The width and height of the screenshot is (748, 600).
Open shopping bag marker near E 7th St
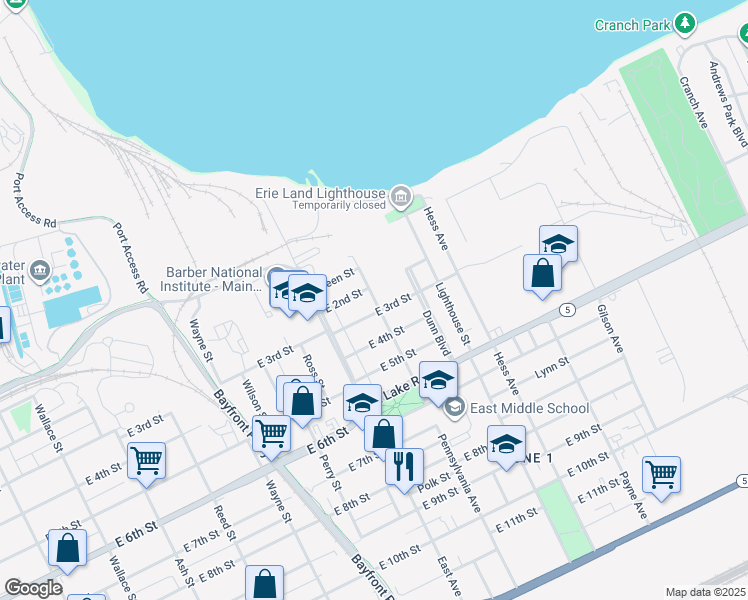(383, 435)
